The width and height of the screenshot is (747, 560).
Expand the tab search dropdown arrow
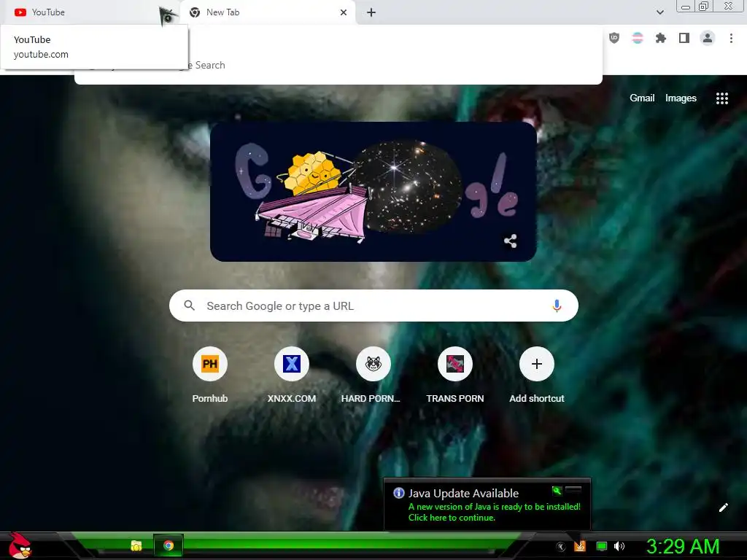pos(659,12)
